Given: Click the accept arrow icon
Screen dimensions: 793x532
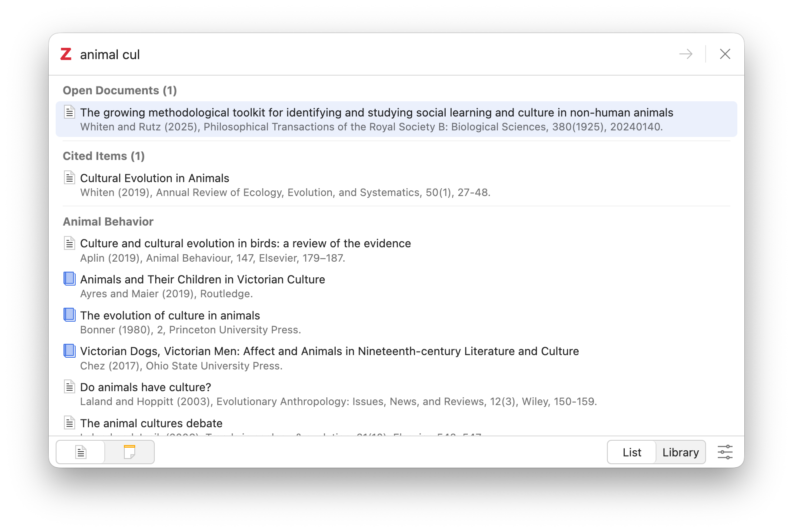Looking at the screenshot, I should pyautogui.click(x=686, y=54).
